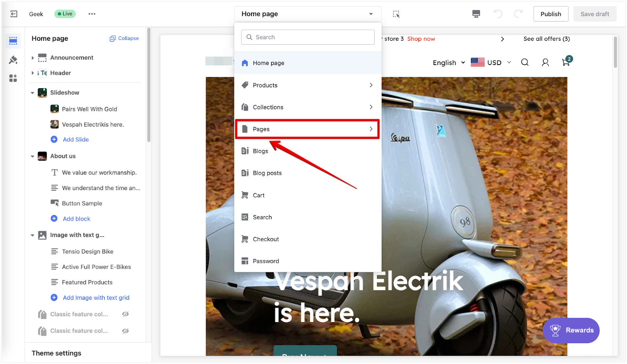627x364 pixels.
Task: Expand the Collections submenu chevron
Action: (371, 107)
